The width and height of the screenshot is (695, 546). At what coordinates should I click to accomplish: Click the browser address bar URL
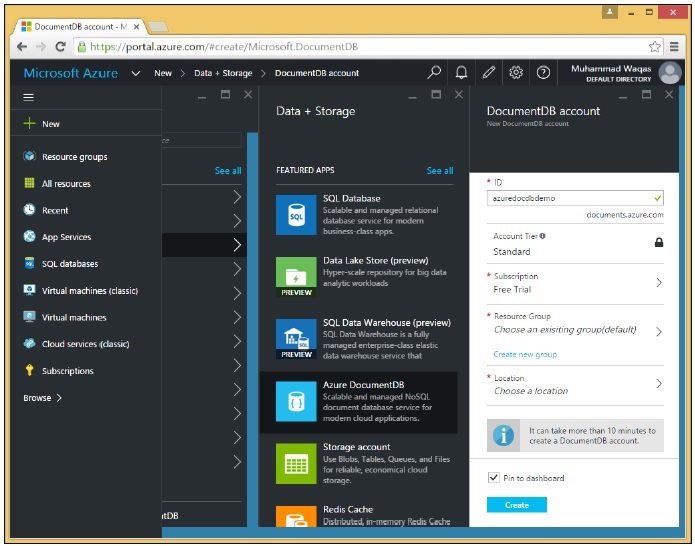coord(224,47)
